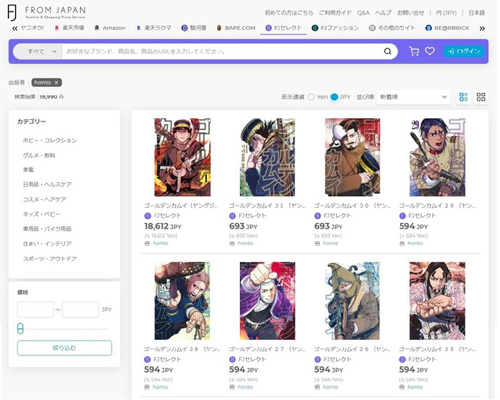Switch to list view layout icon
Screen dimensions: 500x400
[463, 97]
